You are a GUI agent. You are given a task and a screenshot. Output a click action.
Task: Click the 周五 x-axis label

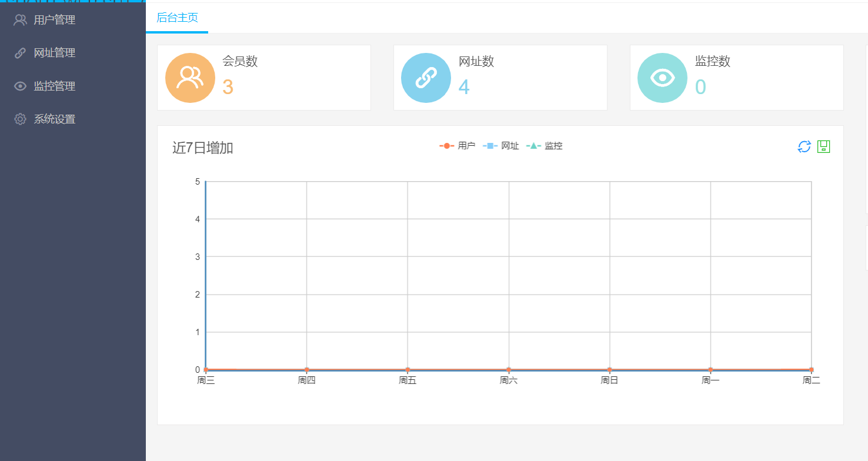pos(408,380)
